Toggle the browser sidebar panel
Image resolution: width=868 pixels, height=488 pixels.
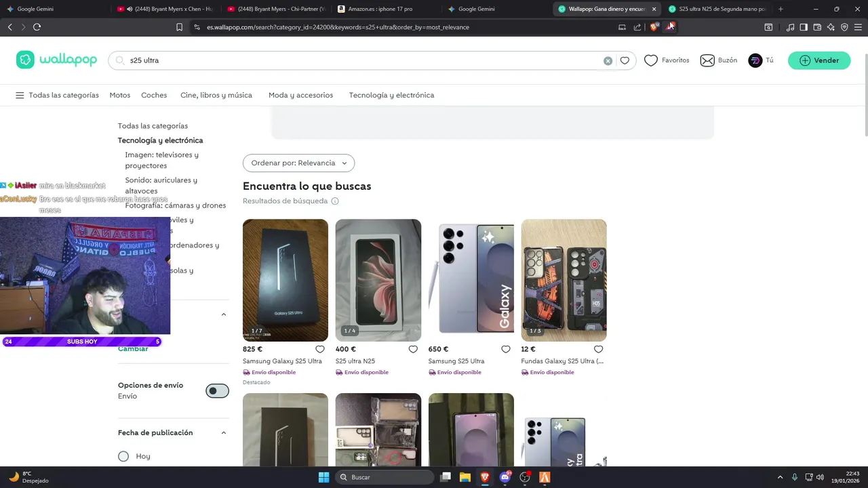click(804, 27)
